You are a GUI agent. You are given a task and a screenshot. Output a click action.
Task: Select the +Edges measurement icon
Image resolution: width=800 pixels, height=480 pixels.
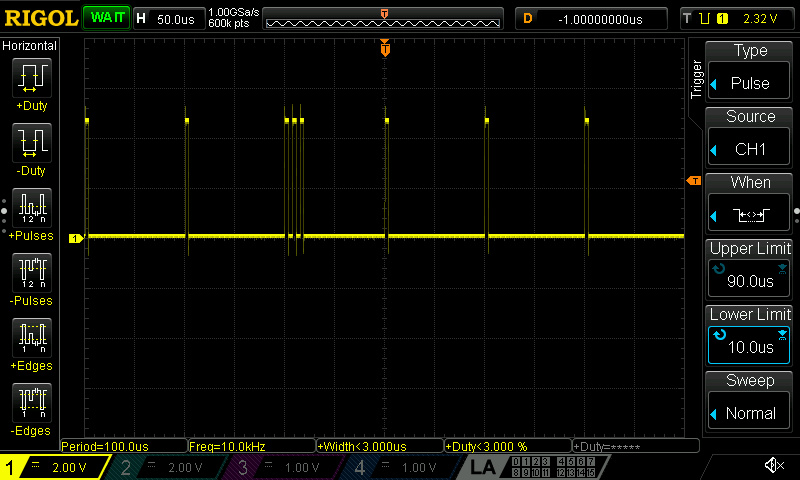pos(32,338)
